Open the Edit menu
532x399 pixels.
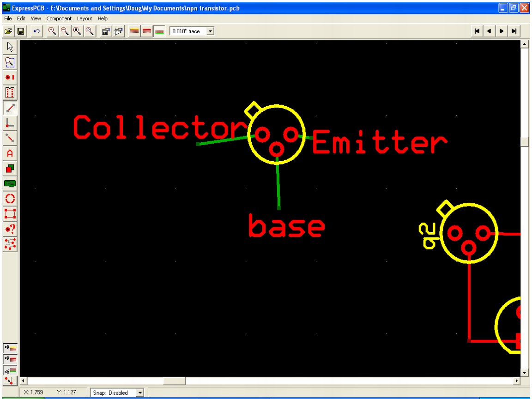[21, 18]
